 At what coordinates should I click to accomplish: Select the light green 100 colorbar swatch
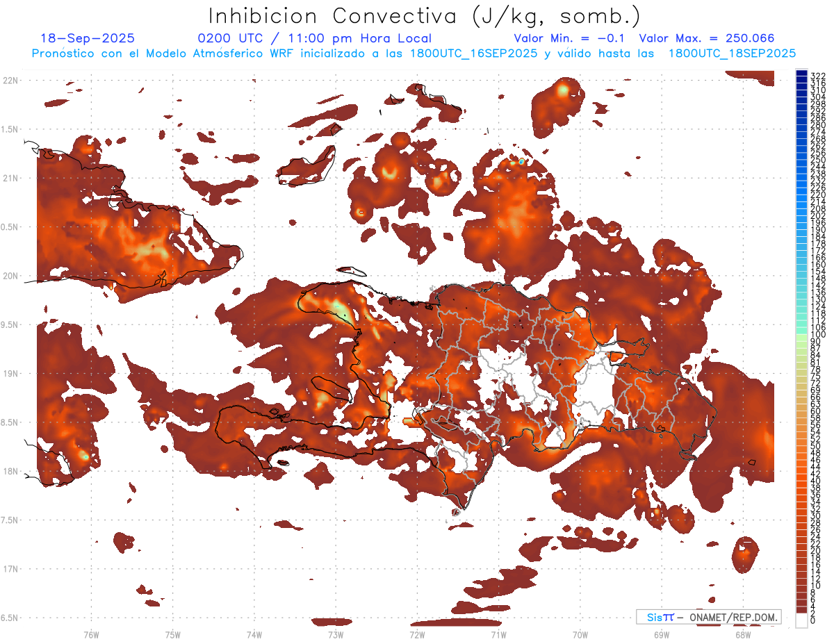click(x=801, y=336)
